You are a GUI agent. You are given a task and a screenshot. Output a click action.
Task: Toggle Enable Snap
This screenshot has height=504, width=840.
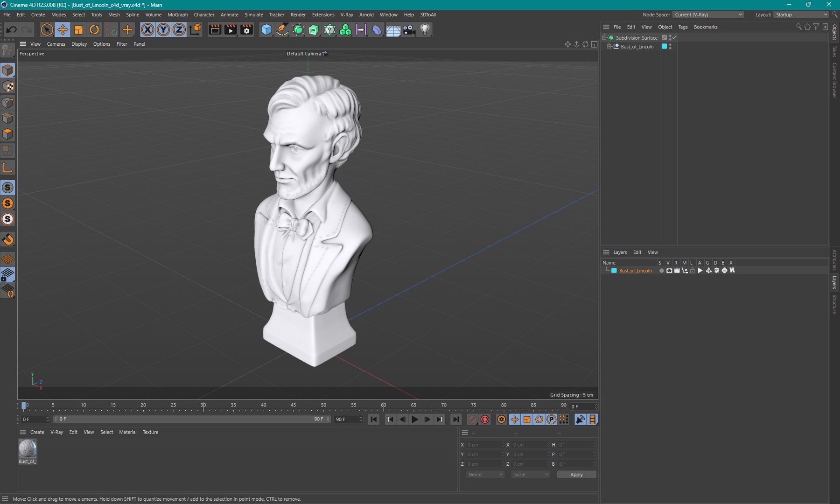click(x=8, y=188)
